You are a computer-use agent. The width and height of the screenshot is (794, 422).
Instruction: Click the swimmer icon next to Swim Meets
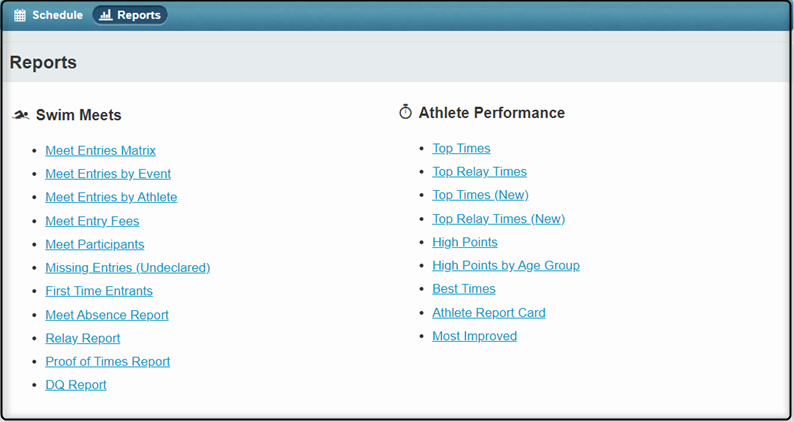pyautogui.click(x=21, y=115)
